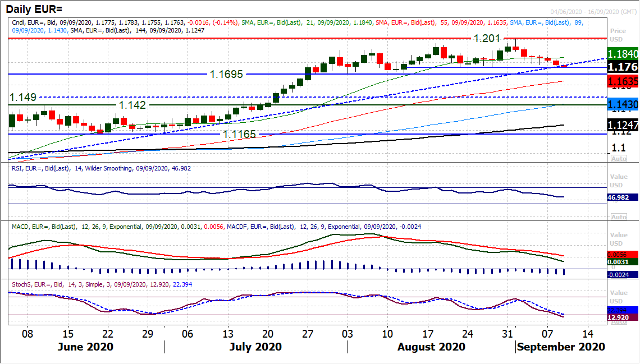Image resolution: width=640 pixels, height=364 pixels.
Task: Select the 1.142 horizontal level label
Action: coord(132,105)
